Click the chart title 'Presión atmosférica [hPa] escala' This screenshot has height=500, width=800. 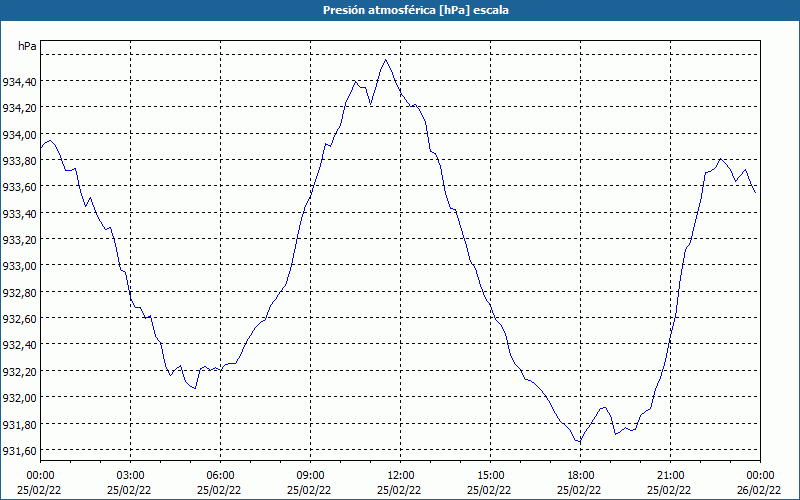tap(416, 10)
